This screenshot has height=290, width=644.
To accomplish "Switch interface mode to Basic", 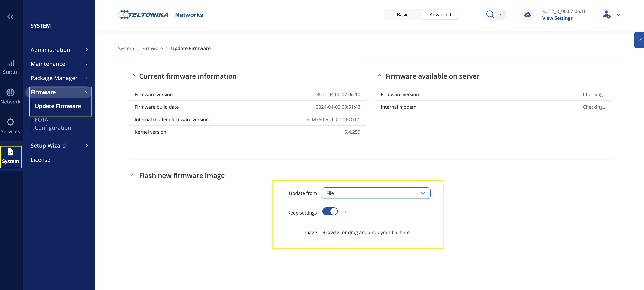I will (402, 15).
